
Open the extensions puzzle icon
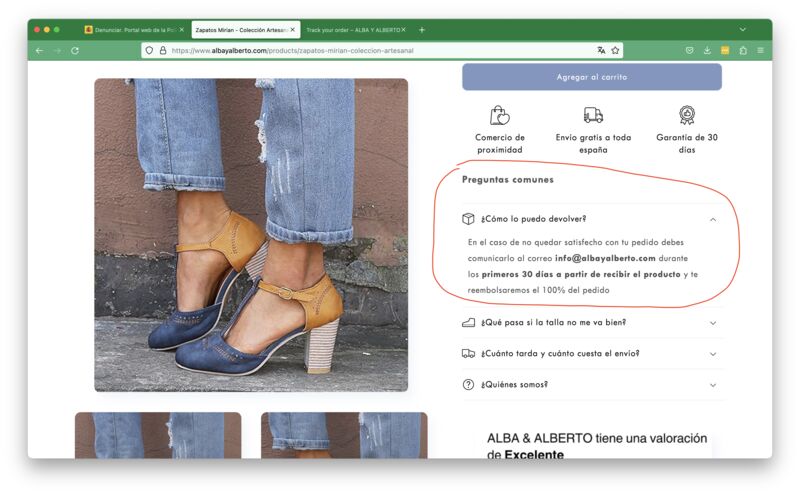coord(743,50)
